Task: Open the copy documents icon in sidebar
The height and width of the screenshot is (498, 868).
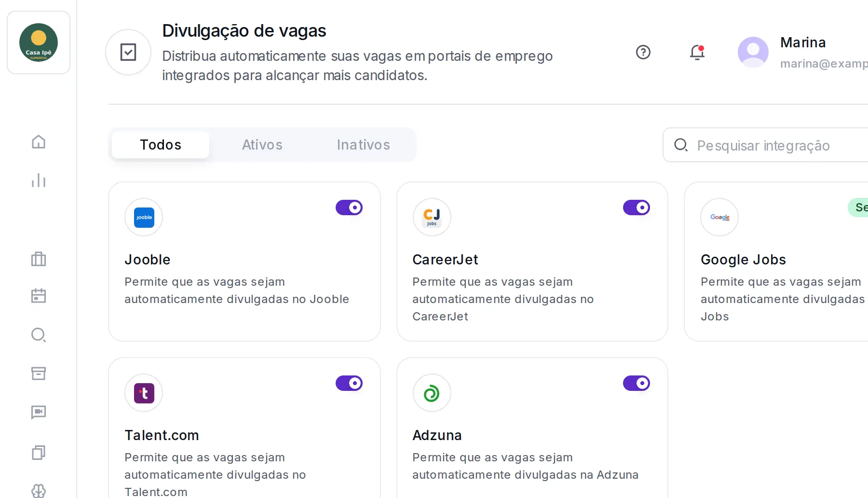Action: coord(39,452)
